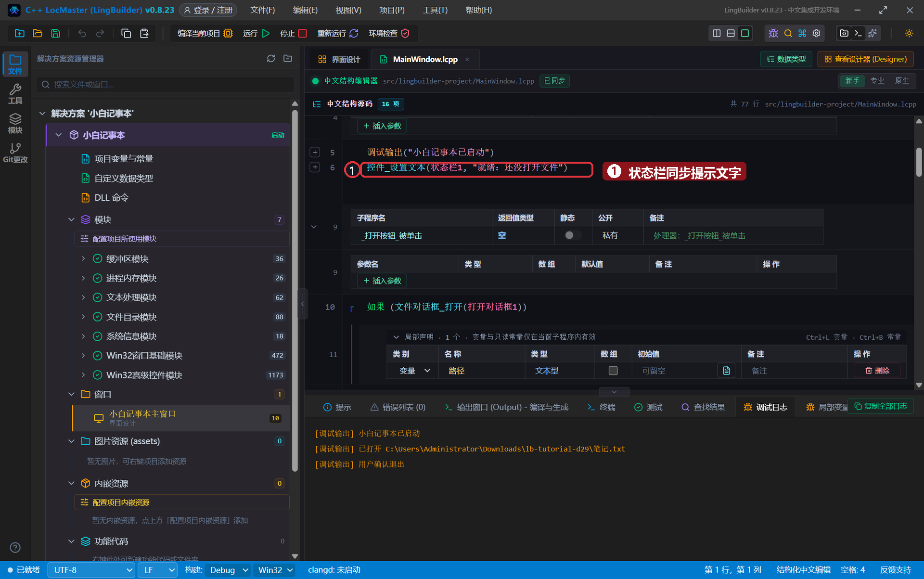
Task: Click the undo arrow icon
Action: (82, 33)
